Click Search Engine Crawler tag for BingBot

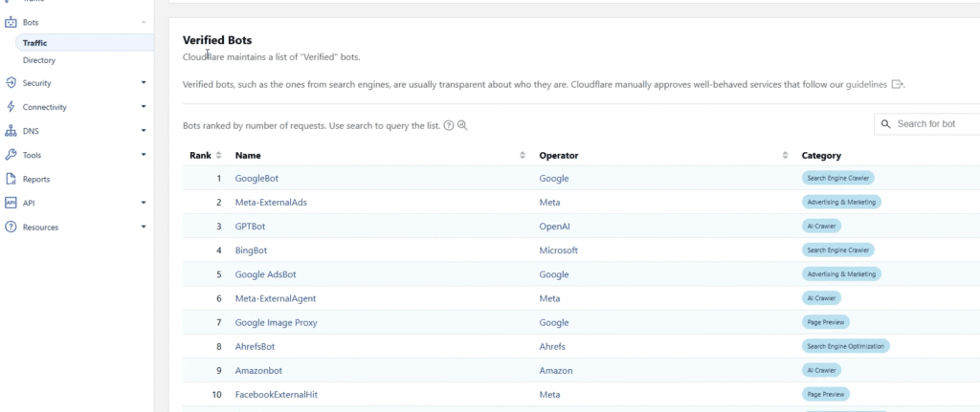point(838,250)
